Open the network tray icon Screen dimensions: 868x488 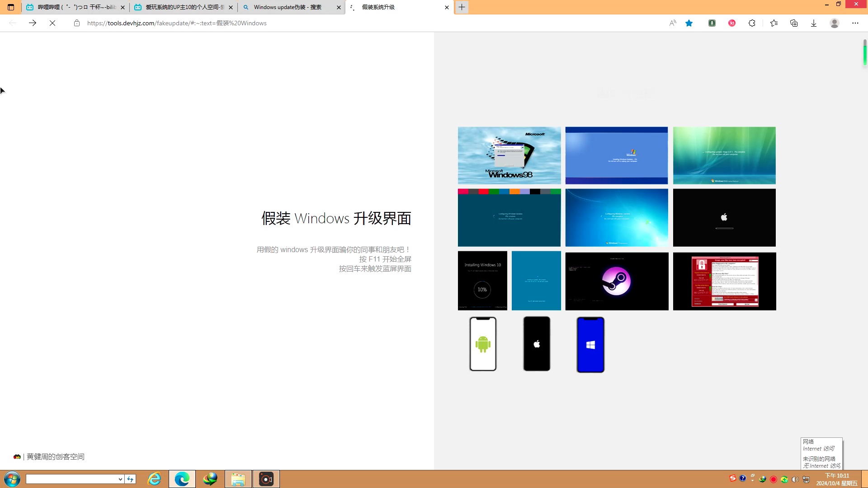pos(806,479)
